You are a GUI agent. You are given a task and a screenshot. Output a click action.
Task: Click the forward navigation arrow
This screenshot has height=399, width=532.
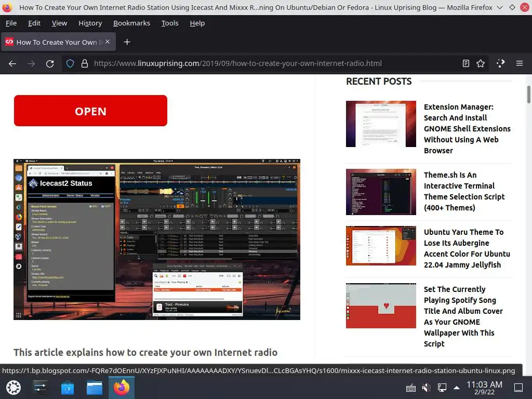click(31, 63)
